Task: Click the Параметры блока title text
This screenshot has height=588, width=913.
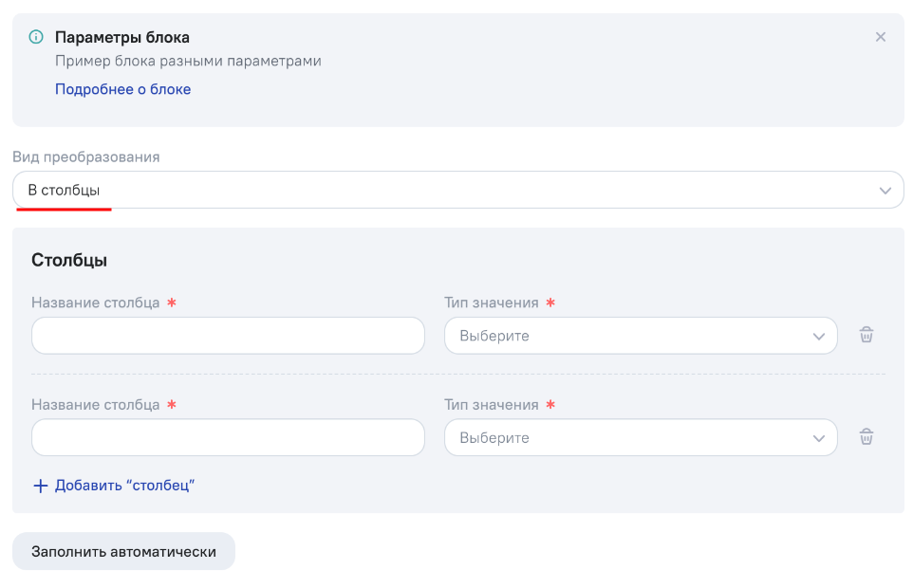Action: 122,37
